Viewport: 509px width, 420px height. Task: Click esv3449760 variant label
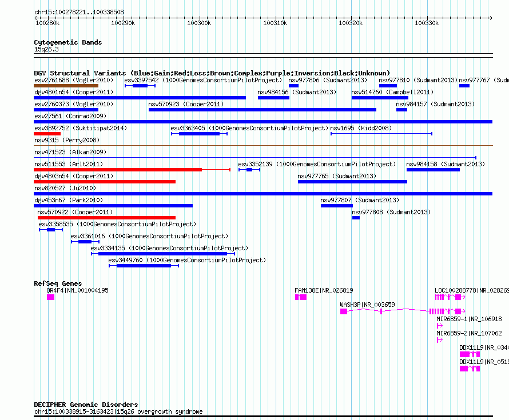click(x=187, y=260)
